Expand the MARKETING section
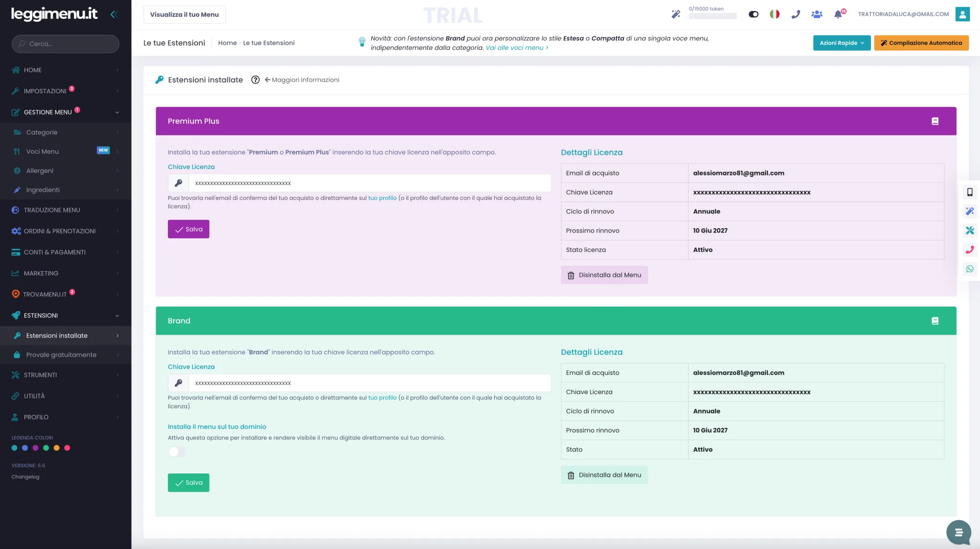The height and width of the screenshot is (549, 980). pyautogui.click(x=66, y=273)
